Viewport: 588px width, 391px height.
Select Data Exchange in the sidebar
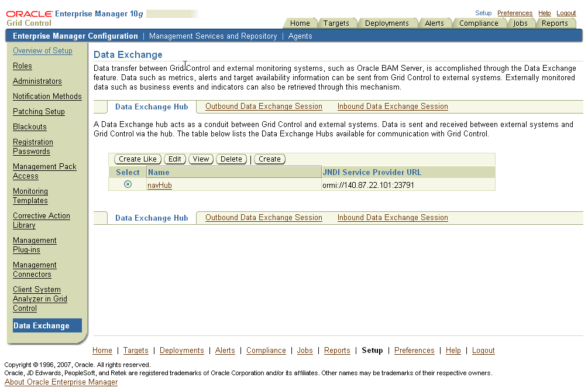[x=47, y=325]
